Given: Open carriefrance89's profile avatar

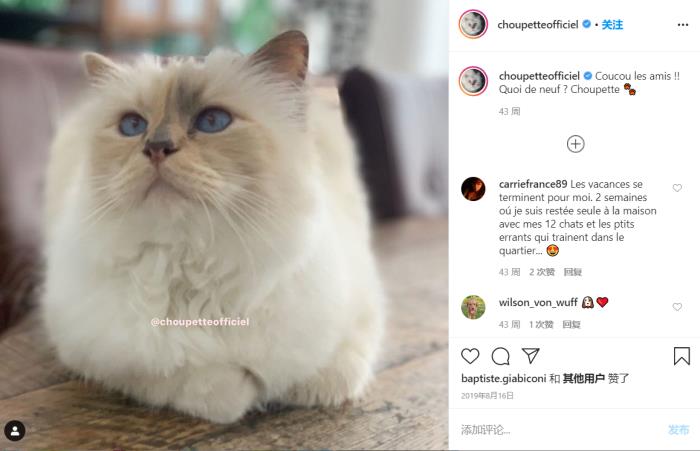Looking at the screenshot, I should coord(473,189).
